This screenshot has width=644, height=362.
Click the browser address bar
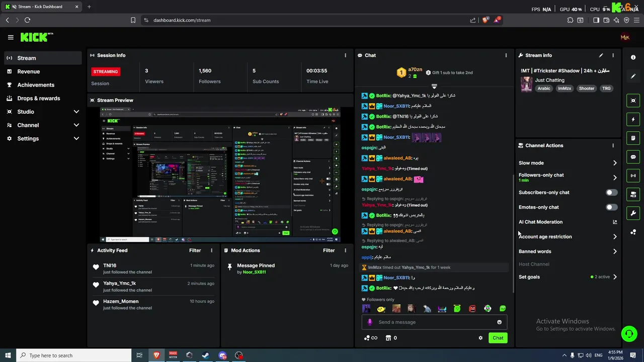[307, 20]
